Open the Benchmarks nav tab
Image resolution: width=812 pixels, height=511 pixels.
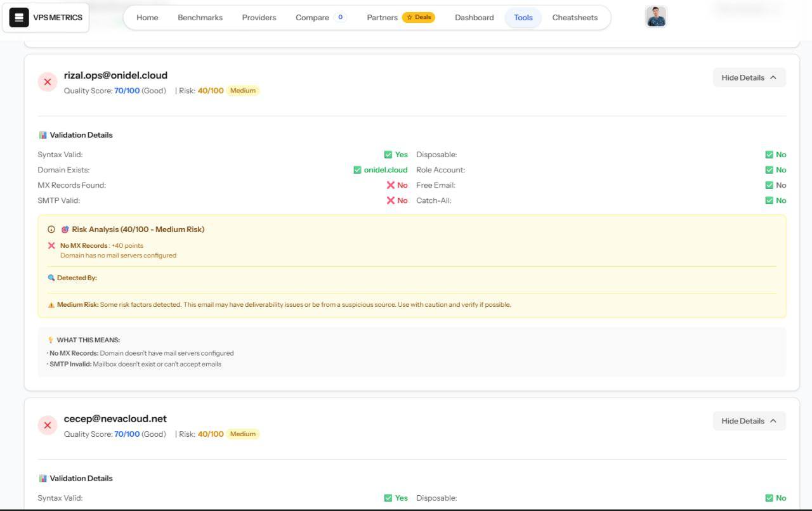pyautogui.click(x=200, y=18)
